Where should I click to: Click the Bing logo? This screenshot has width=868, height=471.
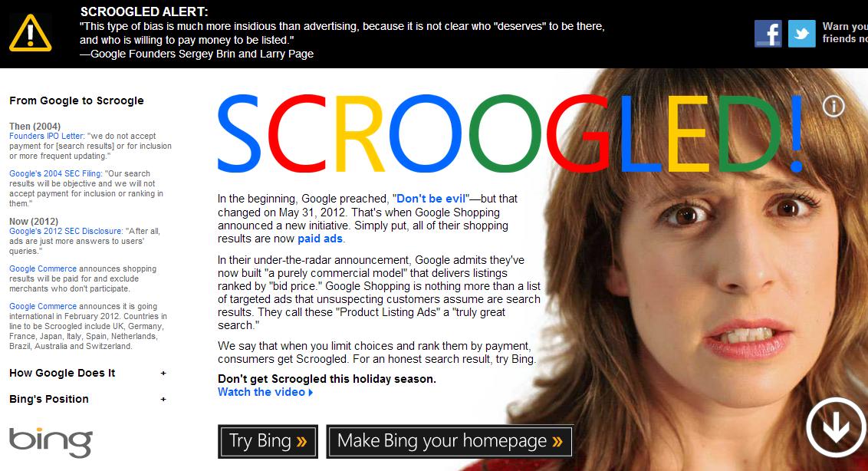pos(51,442)
